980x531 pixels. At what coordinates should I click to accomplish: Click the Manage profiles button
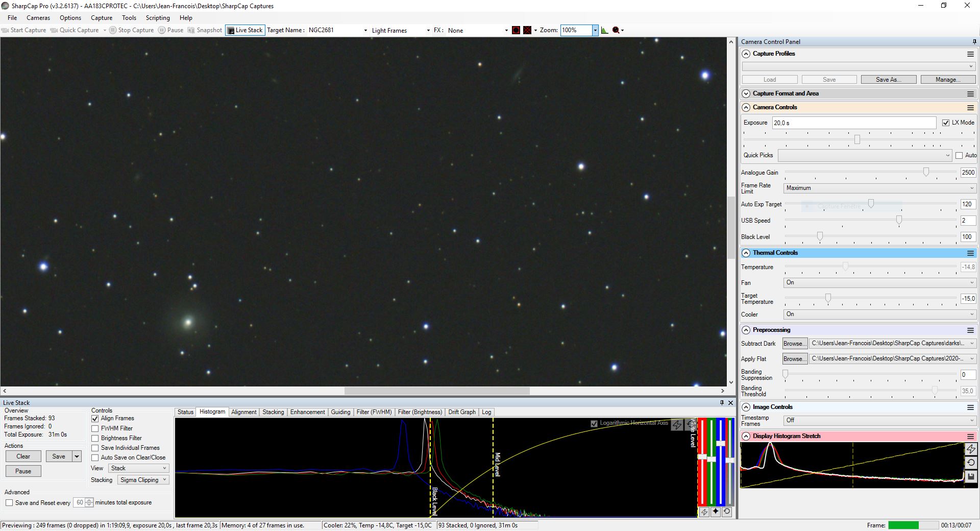pyautogui.click(x=948, y=80)
